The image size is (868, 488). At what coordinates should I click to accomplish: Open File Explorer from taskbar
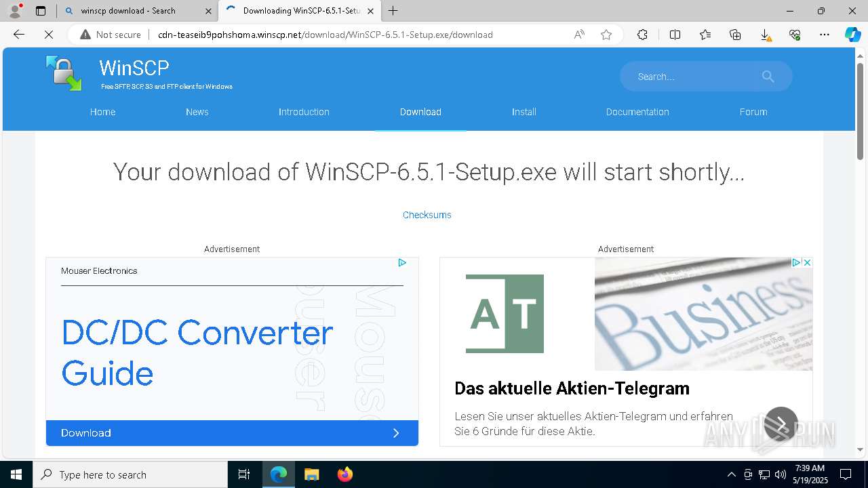[311, 474]
